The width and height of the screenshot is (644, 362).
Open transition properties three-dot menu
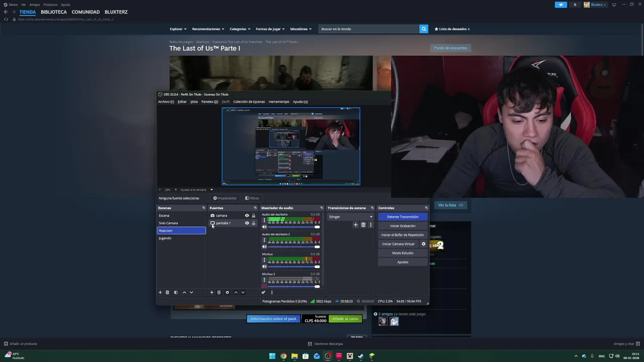[x=371, y=225]
